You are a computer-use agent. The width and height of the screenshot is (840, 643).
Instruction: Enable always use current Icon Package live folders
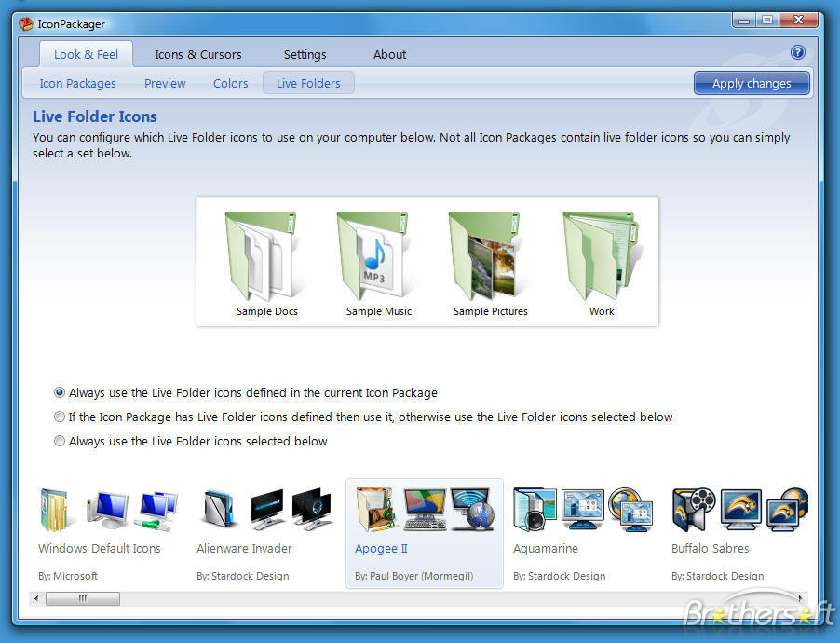(60, 392)
